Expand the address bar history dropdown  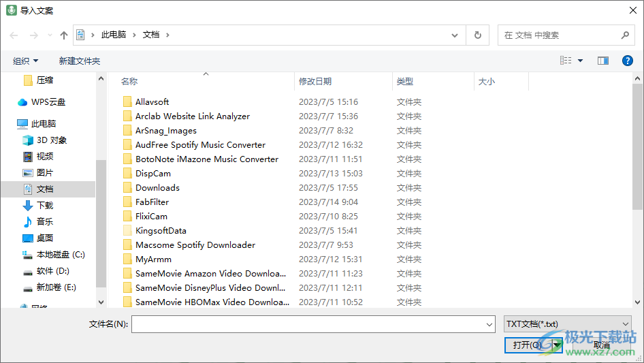coord(455,35)
